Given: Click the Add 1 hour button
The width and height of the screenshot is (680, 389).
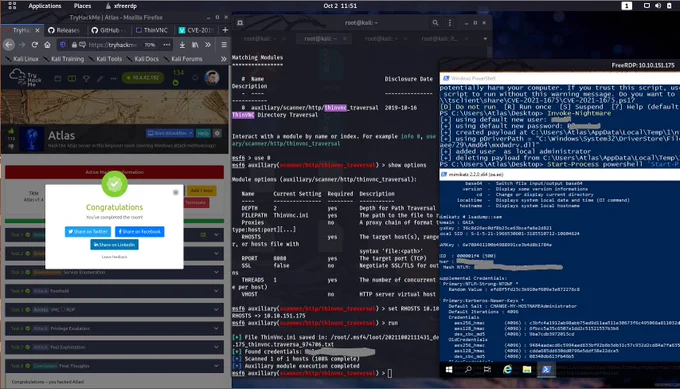Looking at the screenshot, I should point(202,190).
